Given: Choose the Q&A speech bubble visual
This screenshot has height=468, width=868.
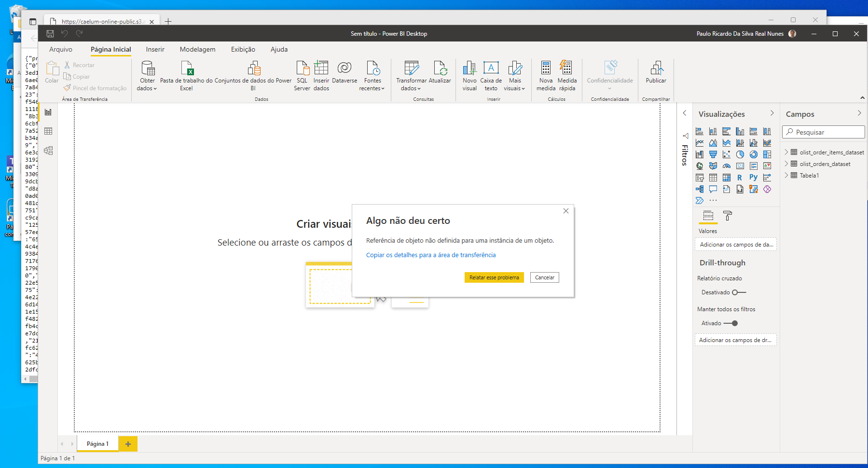Looking at the screenshot, I should 713,189.
